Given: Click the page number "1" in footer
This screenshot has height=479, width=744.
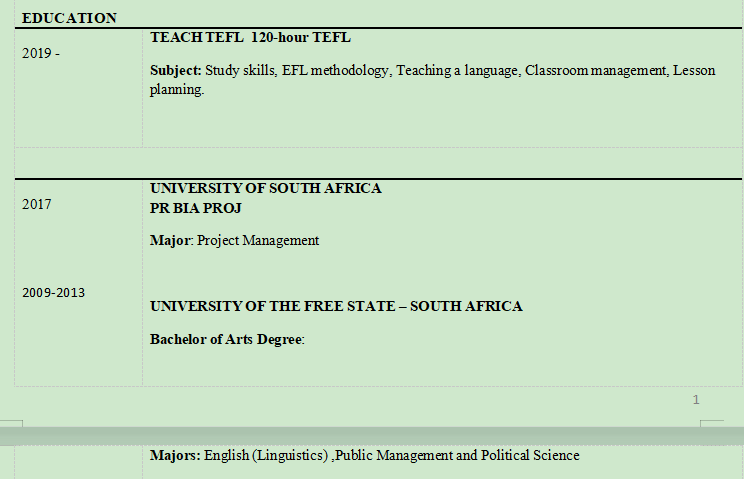Looking at the screenshot, I should point(696,400).
